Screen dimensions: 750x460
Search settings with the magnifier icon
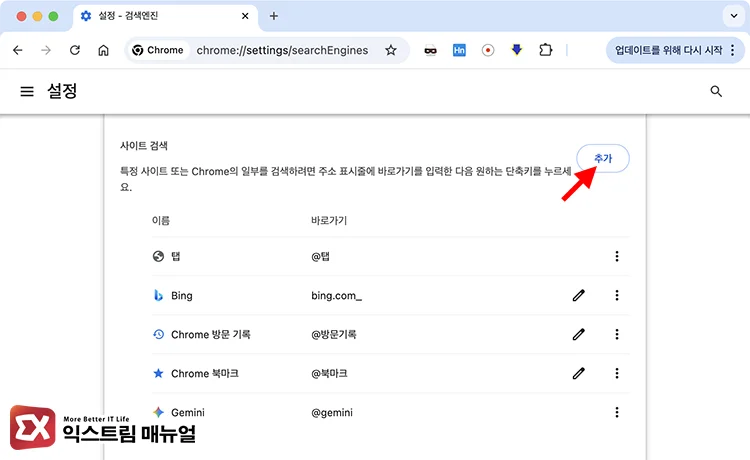click(x=716, y=91)
